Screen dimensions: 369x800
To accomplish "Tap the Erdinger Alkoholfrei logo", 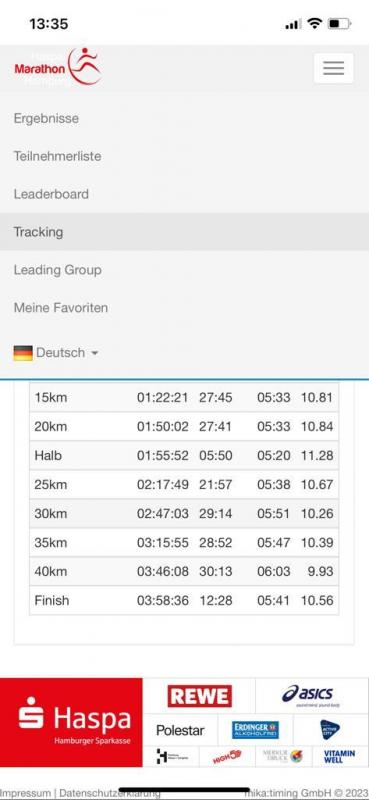I will click(x=255, y=730).
